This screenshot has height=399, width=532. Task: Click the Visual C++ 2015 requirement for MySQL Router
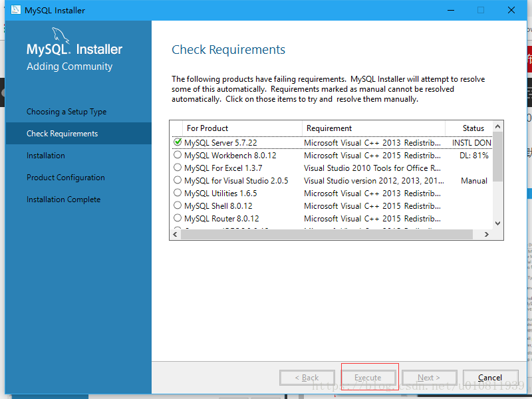[372, 219]
